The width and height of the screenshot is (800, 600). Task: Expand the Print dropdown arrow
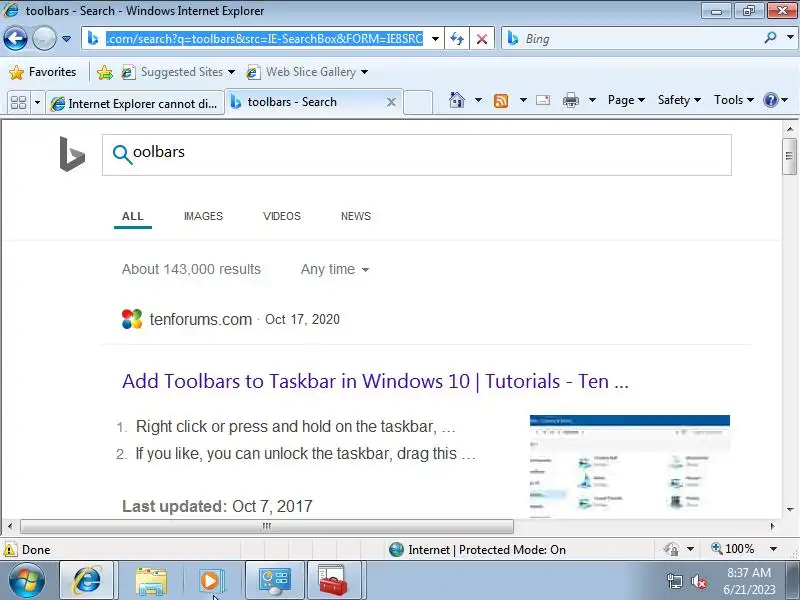pyautogui.click(x=592, y=100)
